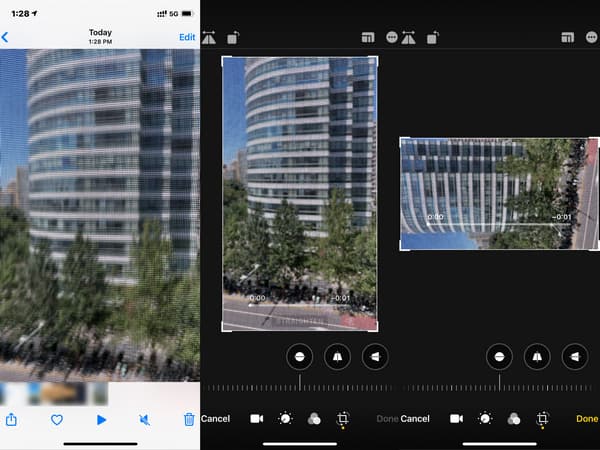Open aspect ratio options in right editor
The width and height of the screenshot is (600, 450).
568,38
